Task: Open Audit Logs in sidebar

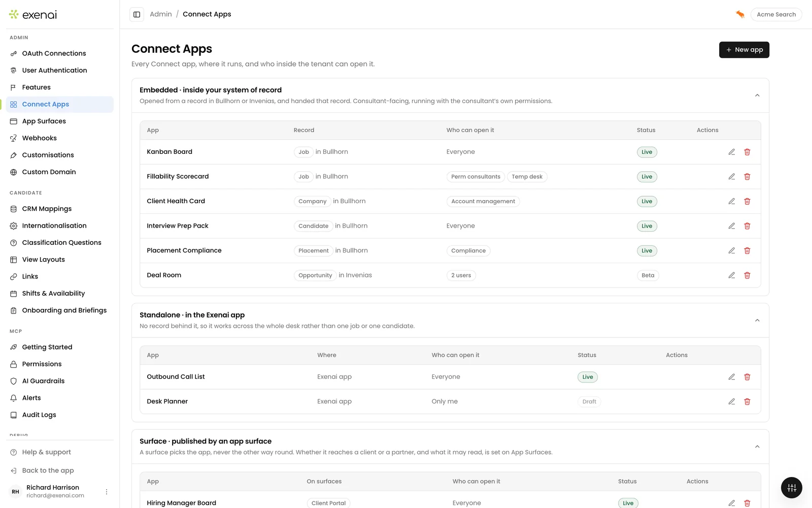Action: coord(60,415)
